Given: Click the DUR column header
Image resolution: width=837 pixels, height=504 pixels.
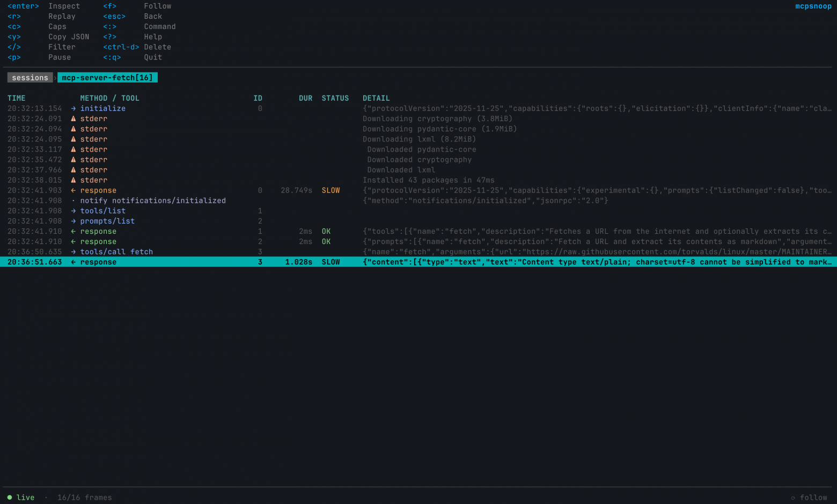Looking at the screenshot, I should coord(306,98).
